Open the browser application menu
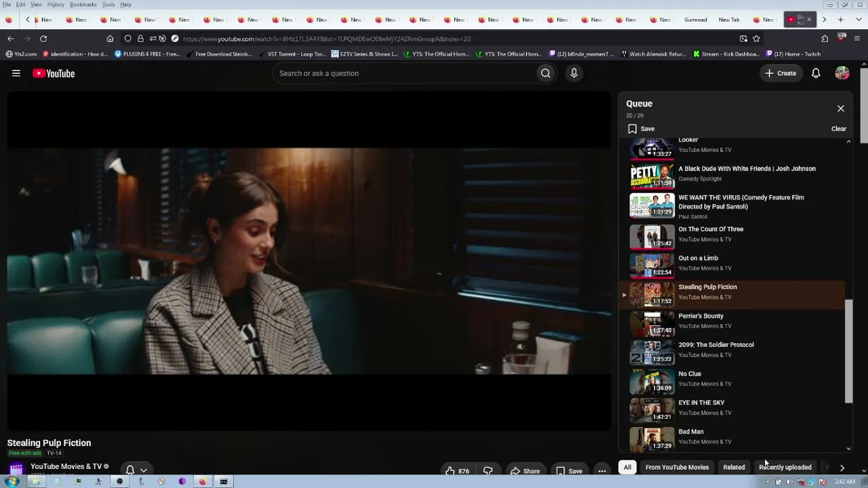Viewport: 868px width, 488px height. [x=858, y=39]
